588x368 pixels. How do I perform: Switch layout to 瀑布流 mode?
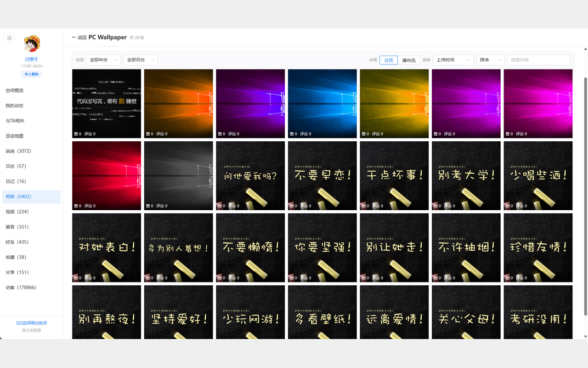pos(408,60)
